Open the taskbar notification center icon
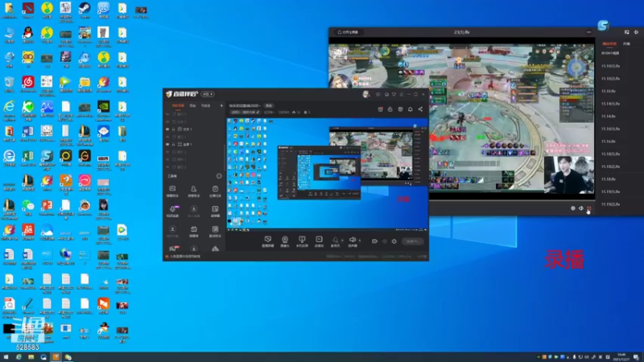This screenshot has height=362, width=644. 636,357
